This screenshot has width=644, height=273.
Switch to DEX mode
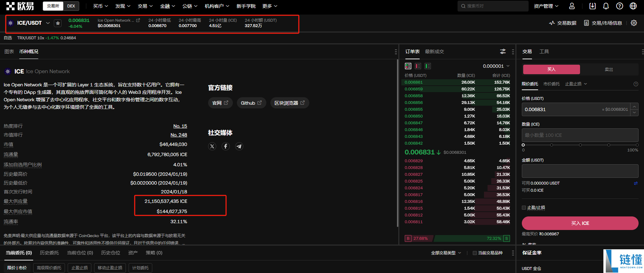point(71,6)
